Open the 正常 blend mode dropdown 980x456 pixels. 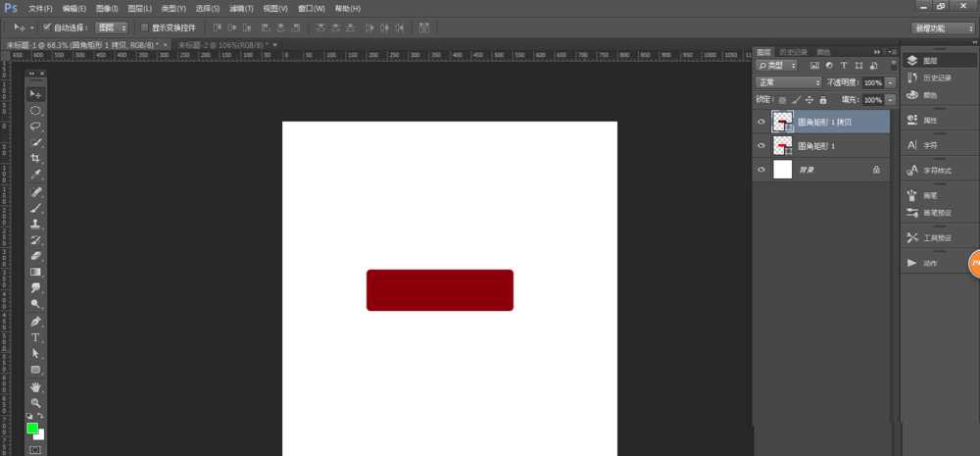(789, 82)
